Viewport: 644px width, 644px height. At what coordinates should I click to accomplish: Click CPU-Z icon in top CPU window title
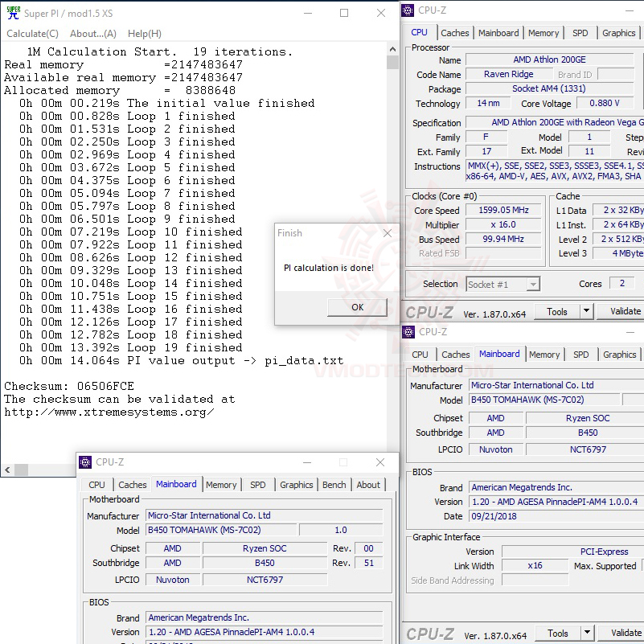[x=408, y=10]
